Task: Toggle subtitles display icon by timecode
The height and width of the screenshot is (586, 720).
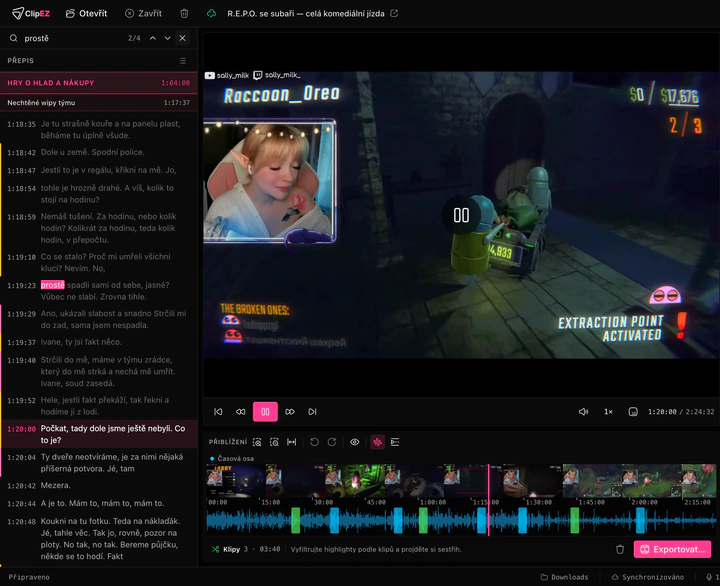Action: point(633,411)
